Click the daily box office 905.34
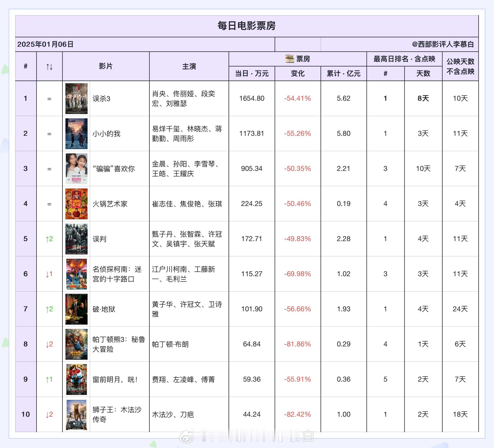This screenshot has height=448, width=494. tap(252, 169)
